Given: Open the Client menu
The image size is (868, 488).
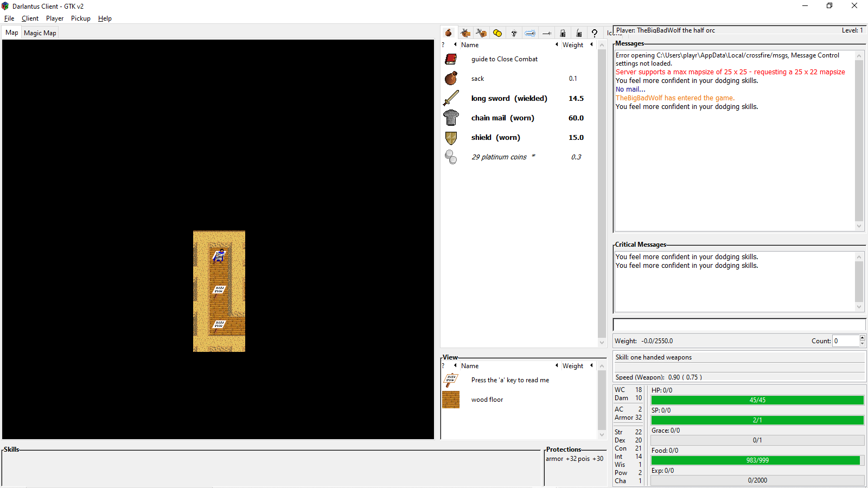Looking at the screenshot, I should [30, 18].
